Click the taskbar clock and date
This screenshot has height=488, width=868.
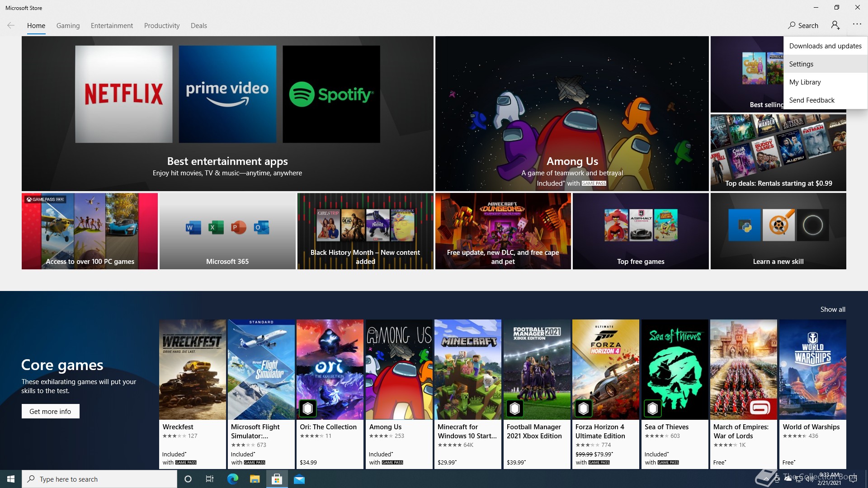(x=829, y=479)
